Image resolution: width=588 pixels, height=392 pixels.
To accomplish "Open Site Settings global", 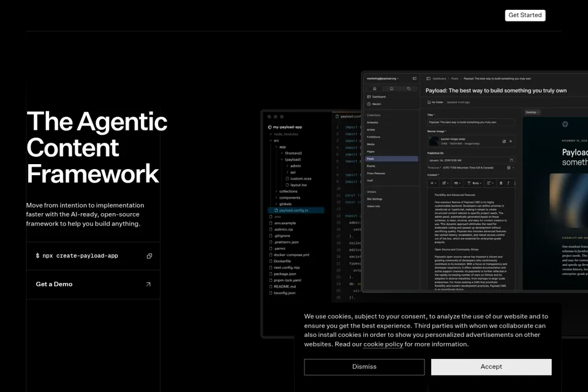I will click(375, 199).
